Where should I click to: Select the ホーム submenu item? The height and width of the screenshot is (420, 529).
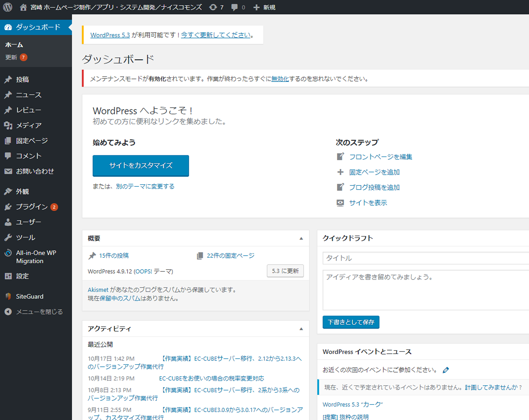(x=14, y=45)
